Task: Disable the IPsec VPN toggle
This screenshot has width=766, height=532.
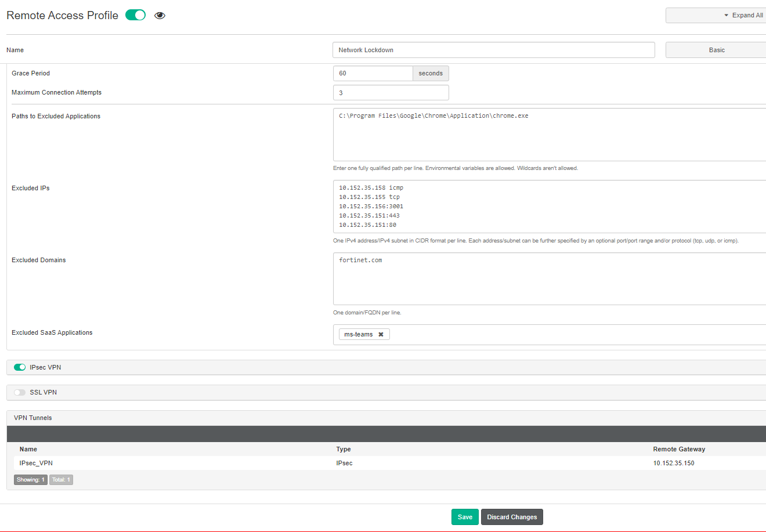Action: [20, 367]
